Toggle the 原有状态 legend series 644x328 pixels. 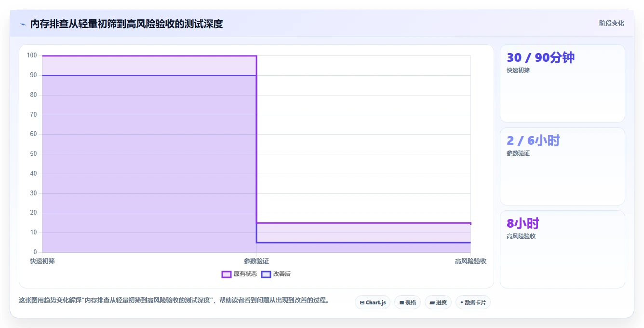[239, 274]
